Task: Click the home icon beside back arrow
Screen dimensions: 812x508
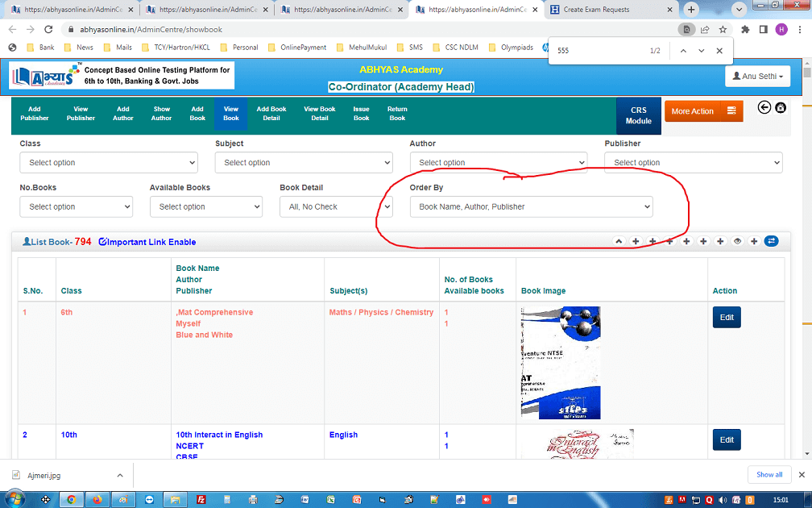Action: pos(781,107)
